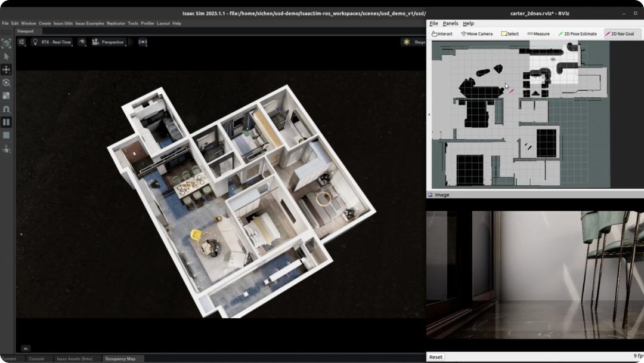Select the Move Camera tool in RViz
Image resolution: width=644 pixels, height=363 pixels.
click(x=476, y=33)
